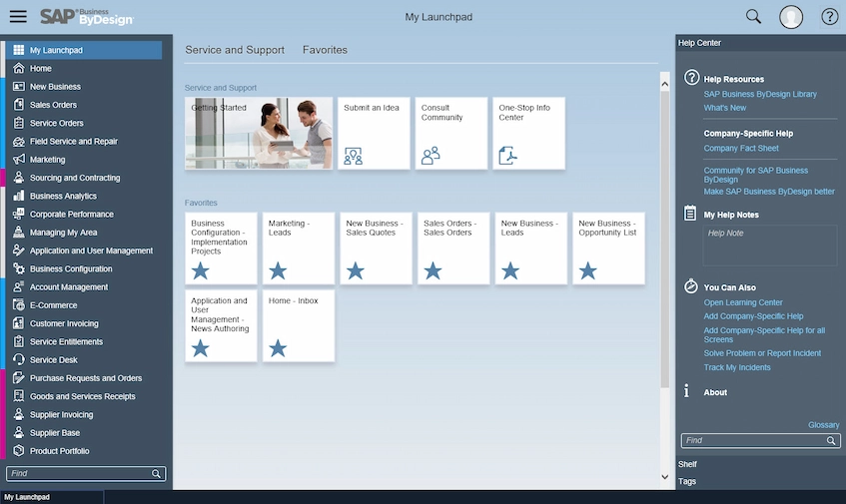The width and height of the screenshot is (846, 504).
Task: Click star on Marketing - Leads tile
Action: pos(278,270)
